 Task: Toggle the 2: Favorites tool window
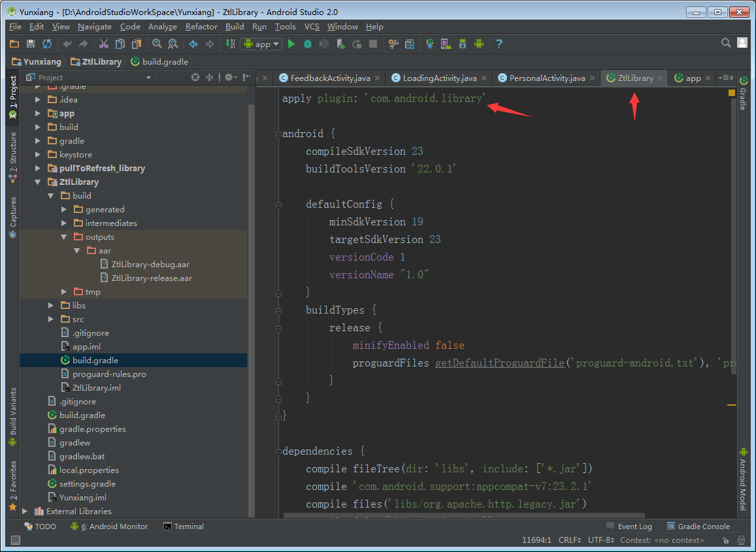[x=12, y=486]
